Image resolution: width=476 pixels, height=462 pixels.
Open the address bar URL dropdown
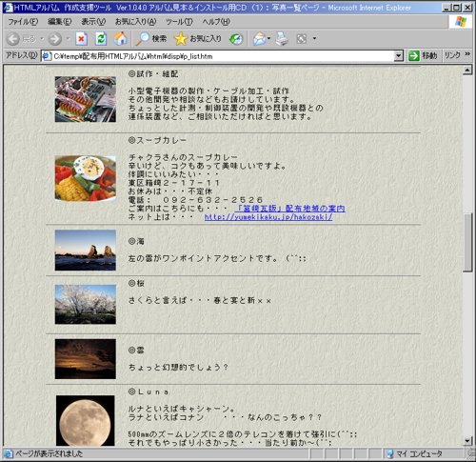click(399, 56)
